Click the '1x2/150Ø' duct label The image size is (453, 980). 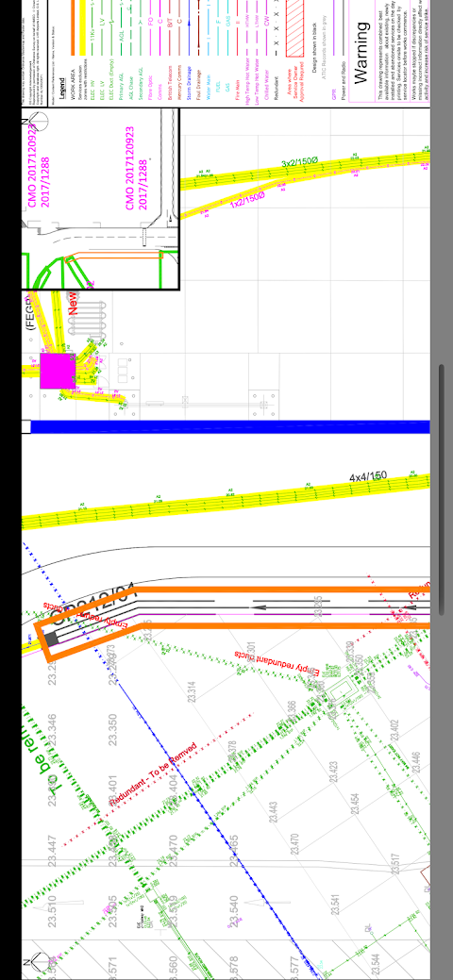click(248, 201)
